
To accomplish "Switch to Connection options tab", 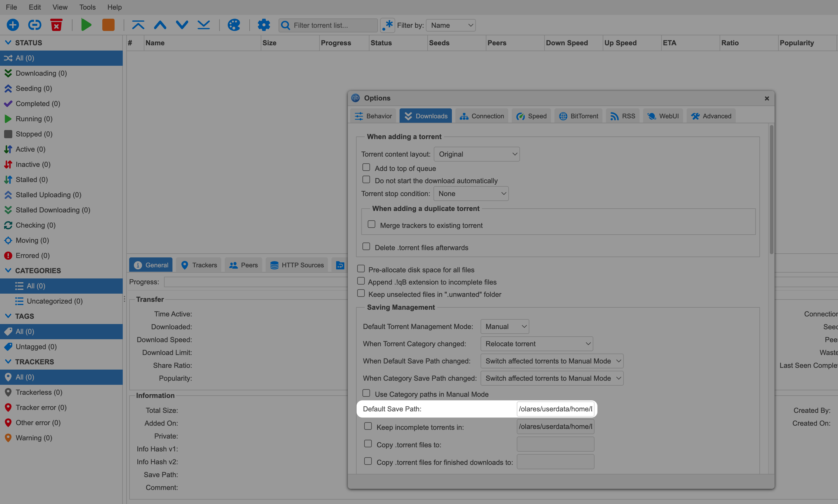I will point(482,116).
